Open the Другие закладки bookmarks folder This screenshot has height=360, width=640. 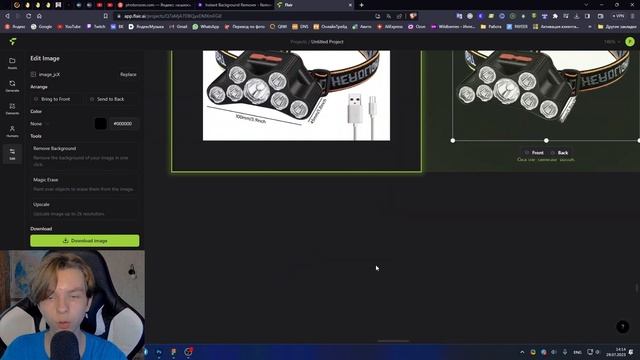(x=617, y=27)
